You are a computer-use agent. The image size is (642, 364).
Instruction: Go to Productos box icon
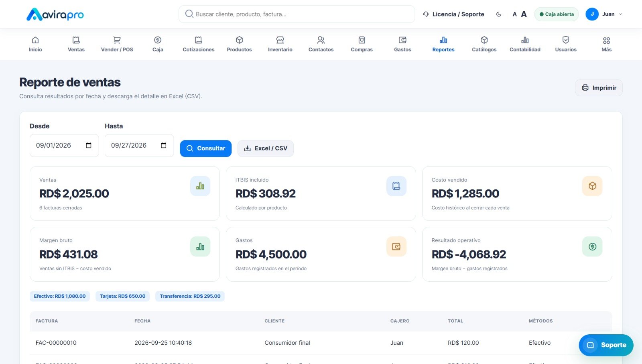[x=240, y=40]
